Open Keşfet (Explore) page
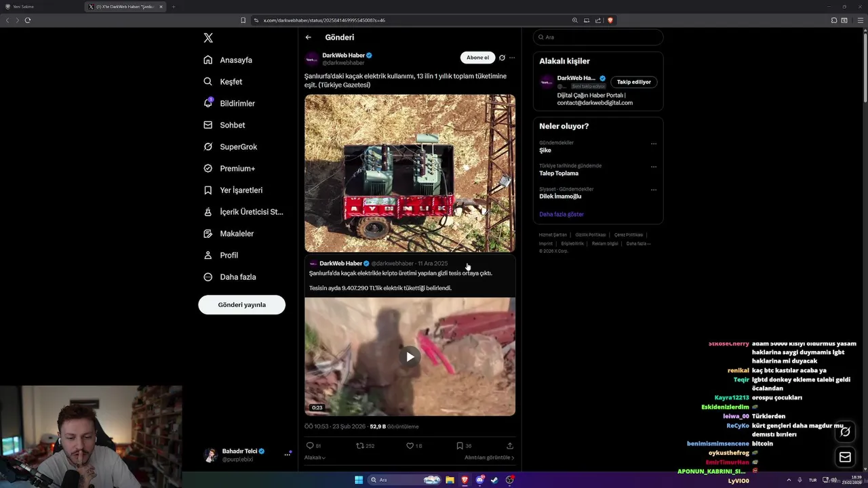Image resolution: width=868 pixels, height=488 pixels. [222, 81]
